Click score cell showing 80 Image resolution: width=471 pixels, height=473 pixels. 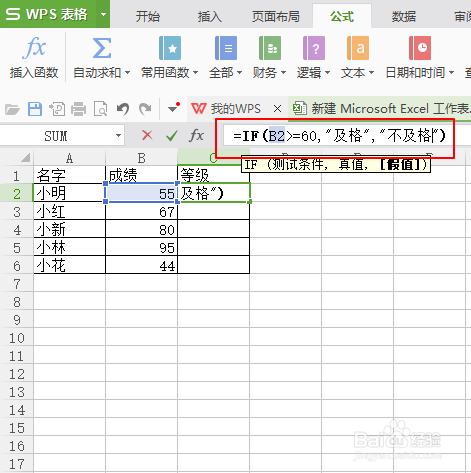pos(141,229)
